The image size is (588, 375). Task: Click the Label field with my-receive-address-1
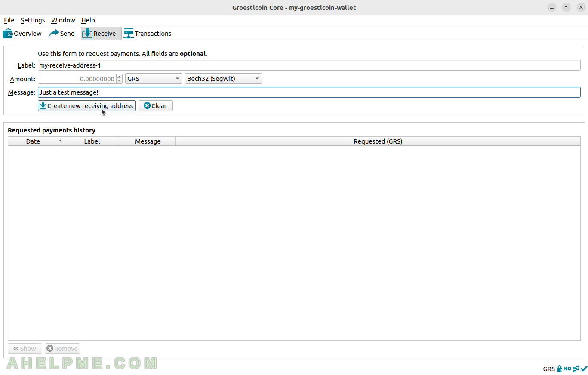[309, 65]
